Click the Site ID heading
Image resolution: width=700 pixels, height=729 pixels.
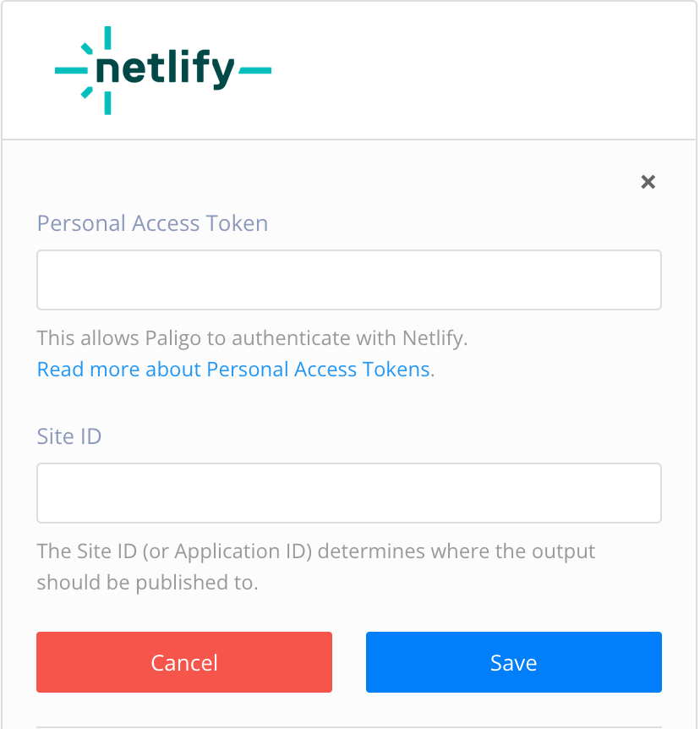pyautogui.click(x=68, y=436)
